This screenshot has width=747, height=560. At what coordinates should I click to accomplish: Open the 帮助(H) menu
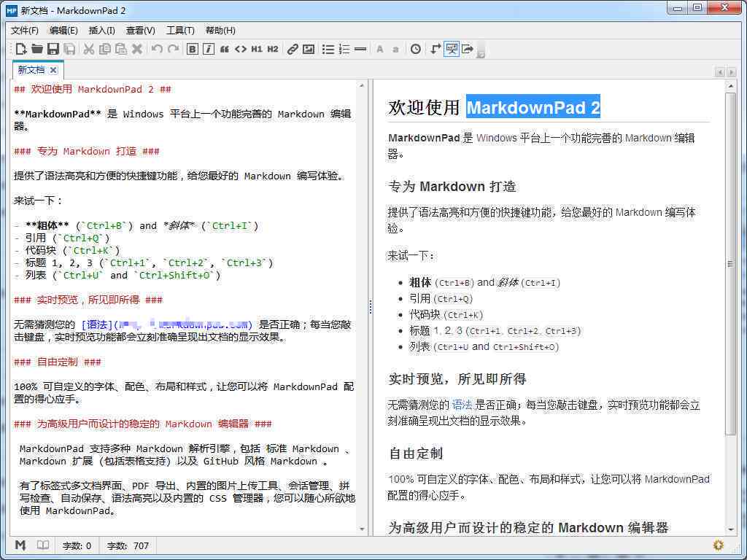220,31
